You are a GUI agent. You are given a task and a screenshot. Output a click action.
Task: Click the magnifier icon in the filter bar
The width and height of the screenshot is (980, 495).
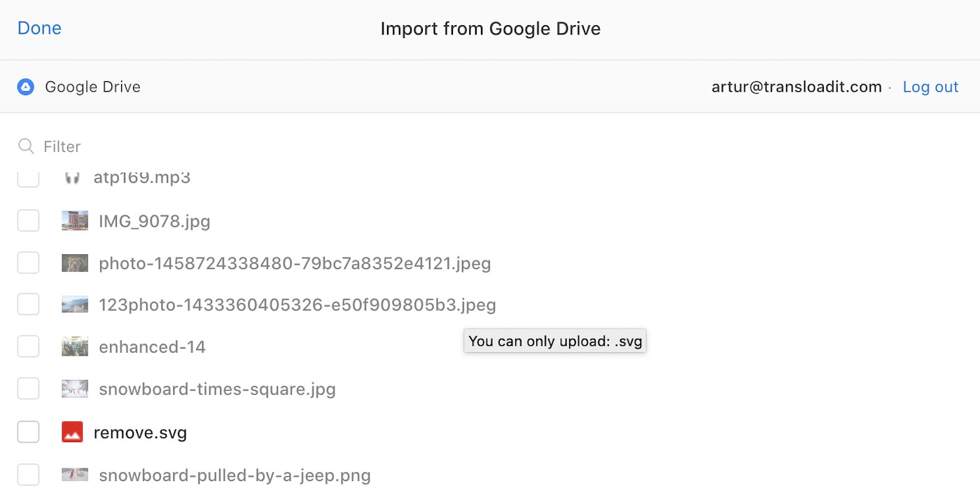(x=26, y=146)
